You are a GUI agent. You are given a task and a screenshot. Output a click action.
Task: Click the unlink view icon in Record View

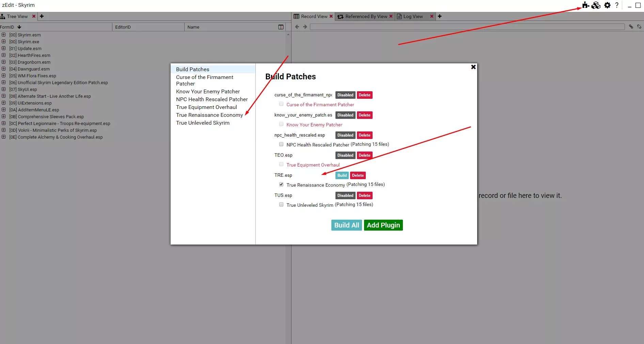(x=639, y=27)
